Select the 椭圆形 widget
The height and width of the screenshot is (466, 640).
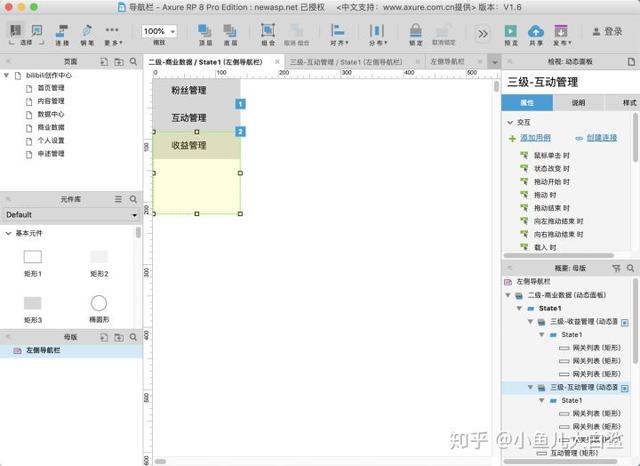99,309
